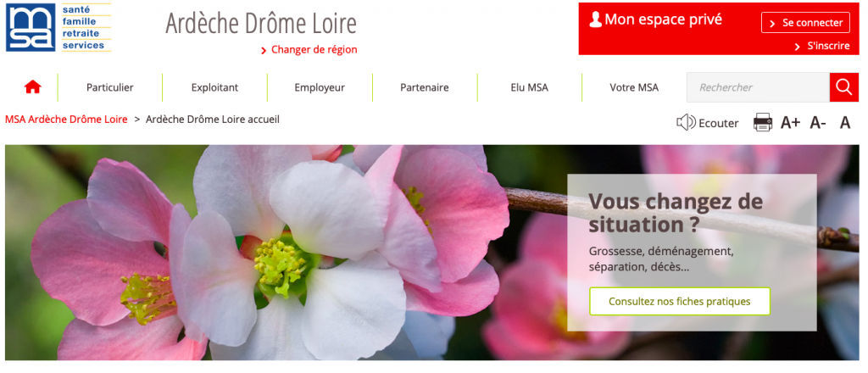Screen dimensions: 868x373
Task: Click the printer icon
Action: [x=762, y=122]
